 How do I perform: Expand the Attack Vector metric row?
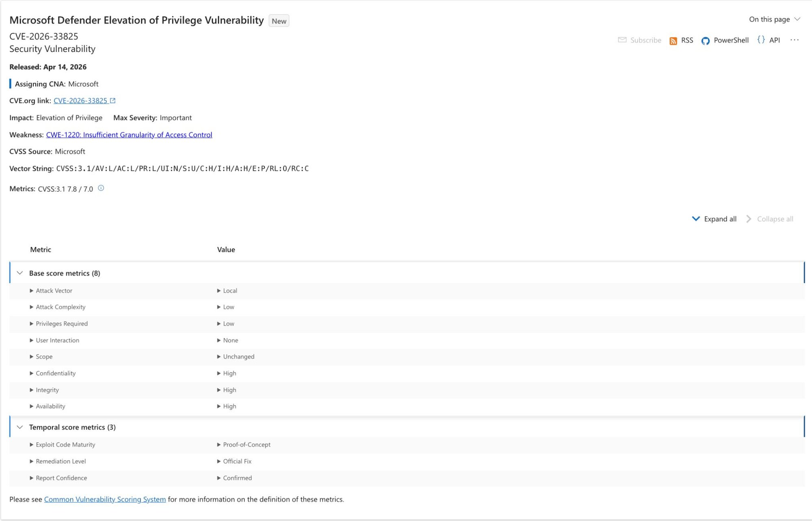[32, 291]
